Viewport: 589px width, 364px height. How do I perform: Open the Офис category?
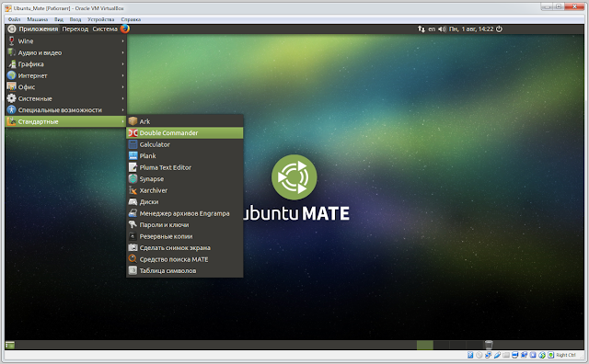pyautogui.click(x=66, y=87)
